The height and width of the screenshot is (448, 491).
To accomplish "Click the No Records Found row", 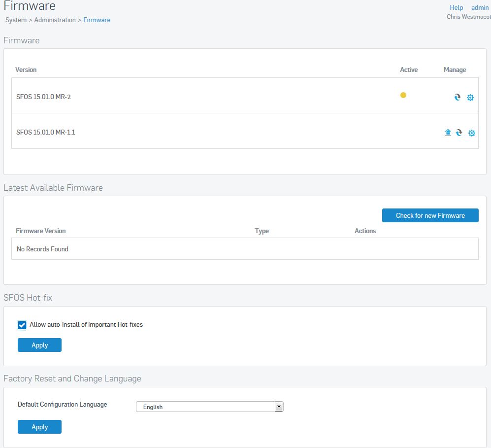I will (x=245, y=249).
